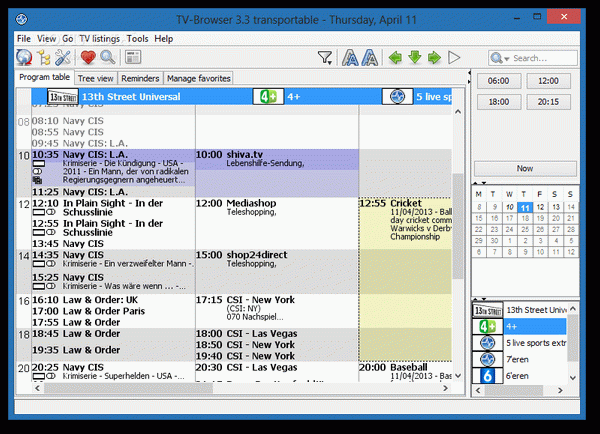
Task: Open the TV listings menu
Action: point(99,39)
